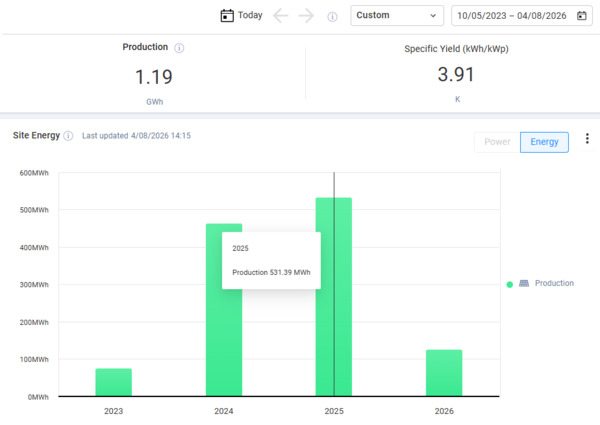Select the 2026 production bar

click(x=444, y=373)
